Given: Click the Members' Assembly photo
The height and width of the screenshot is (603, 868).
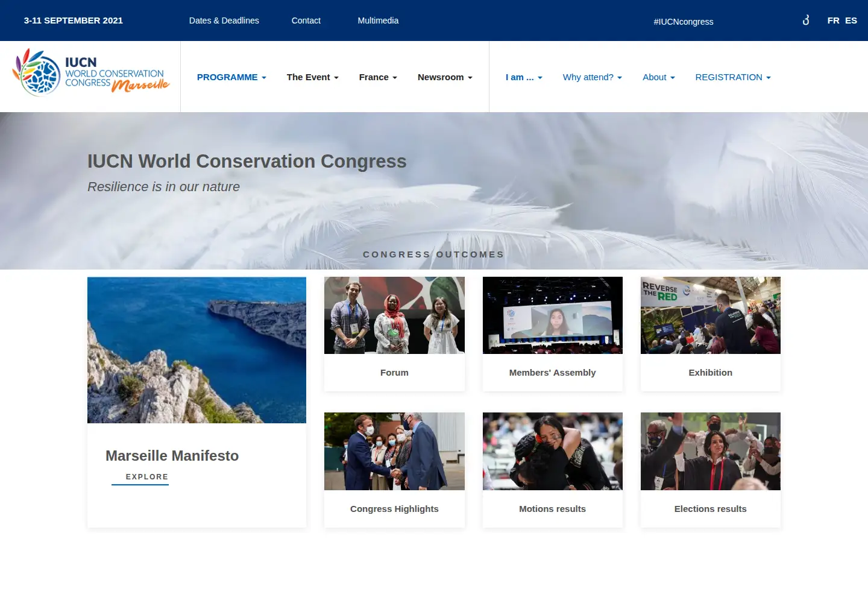Looking at the screenshot, I should (x=553, y=315).
